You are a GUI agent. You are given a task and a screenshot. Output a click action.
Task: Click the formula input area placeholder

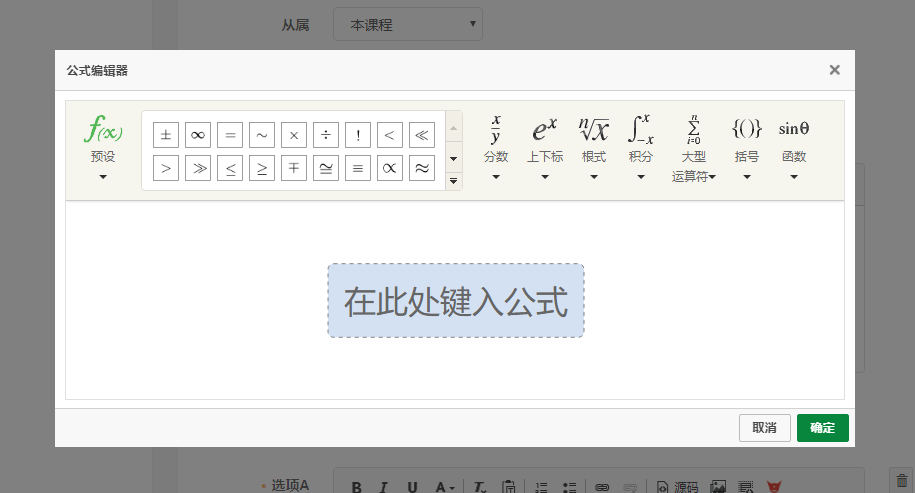pyautogui.click(x=456, y=301)
